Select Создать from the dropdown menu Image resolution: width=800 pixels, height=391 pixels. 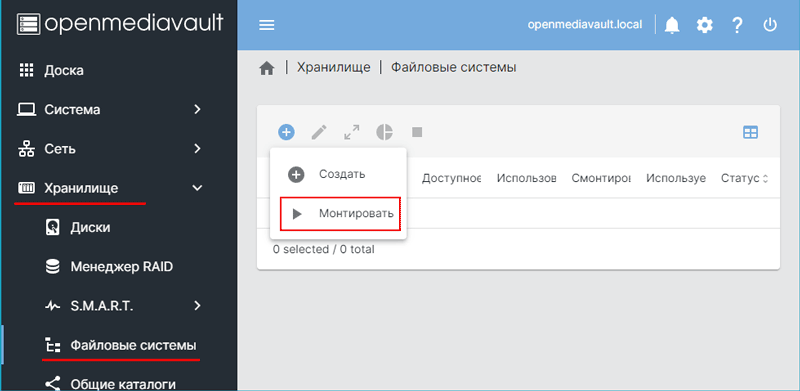tap(338, 174)
